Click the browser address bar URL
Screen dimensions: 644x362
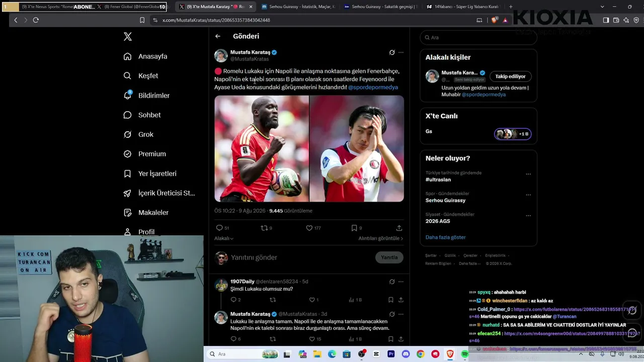tap(216, 20)
